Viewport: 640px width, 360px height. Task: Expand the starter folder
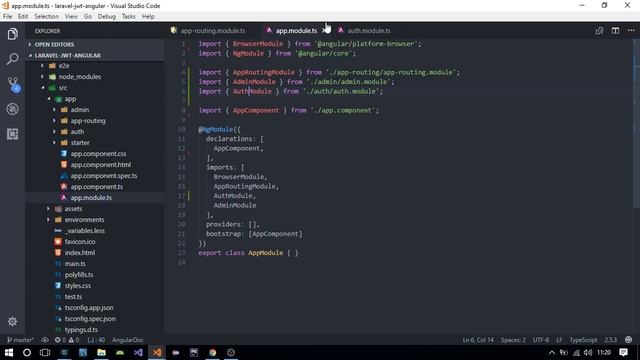coord(80,143)
